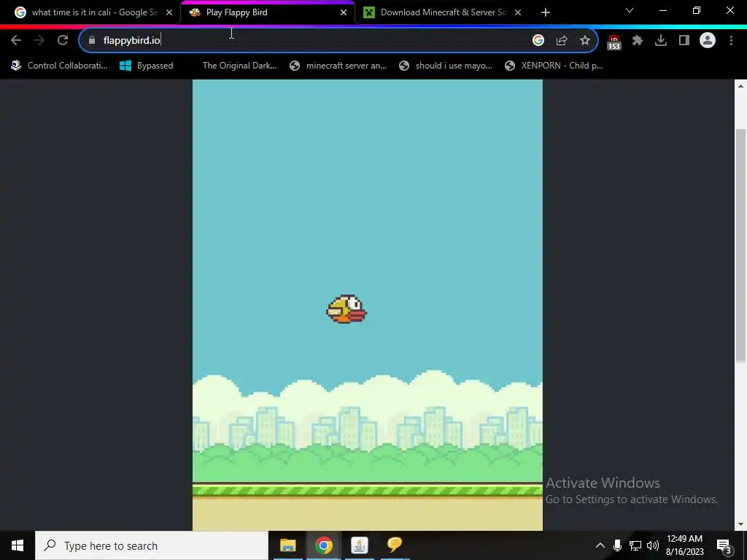Open the Java app on taskbar
The image size is (747, 560).
tap(359, 545)
